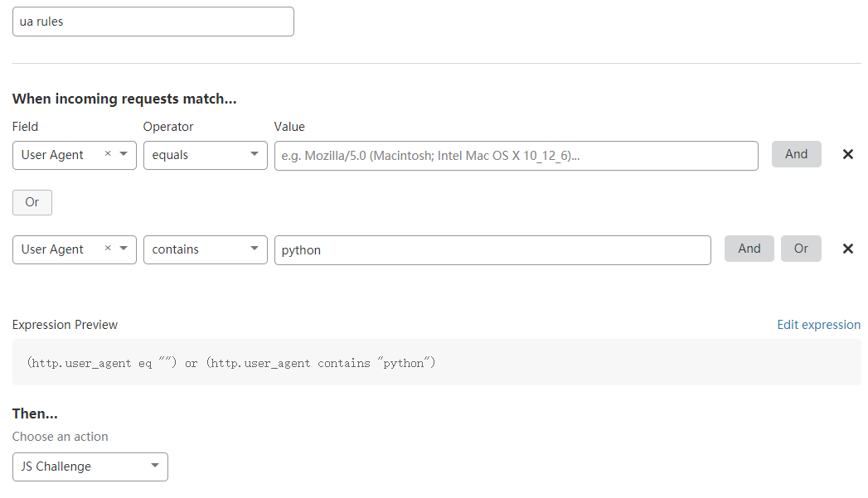Clear the first User Agent field selection

108,154
